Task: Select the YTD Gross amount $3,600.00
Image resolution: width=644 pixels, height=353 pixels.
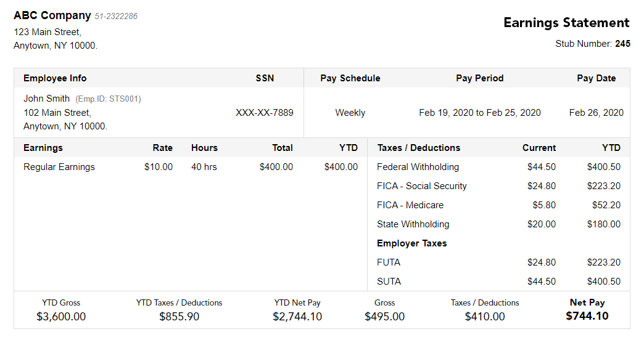Action: point(61,317)
